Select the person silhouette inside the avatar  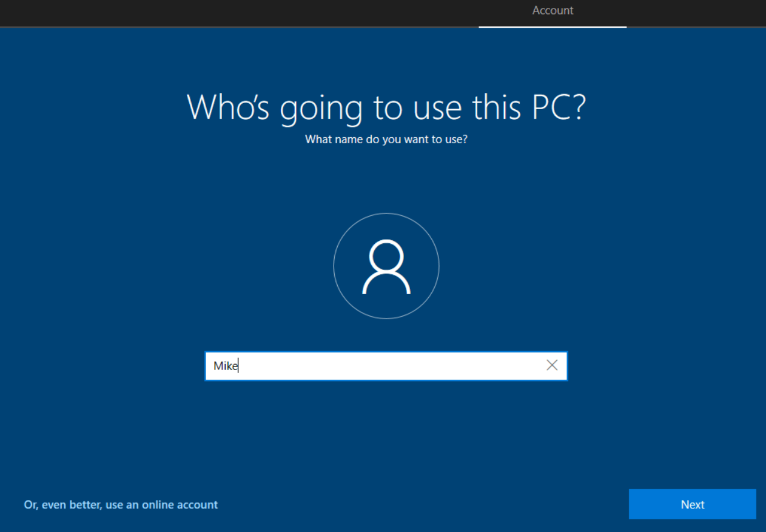click(386, 266)
